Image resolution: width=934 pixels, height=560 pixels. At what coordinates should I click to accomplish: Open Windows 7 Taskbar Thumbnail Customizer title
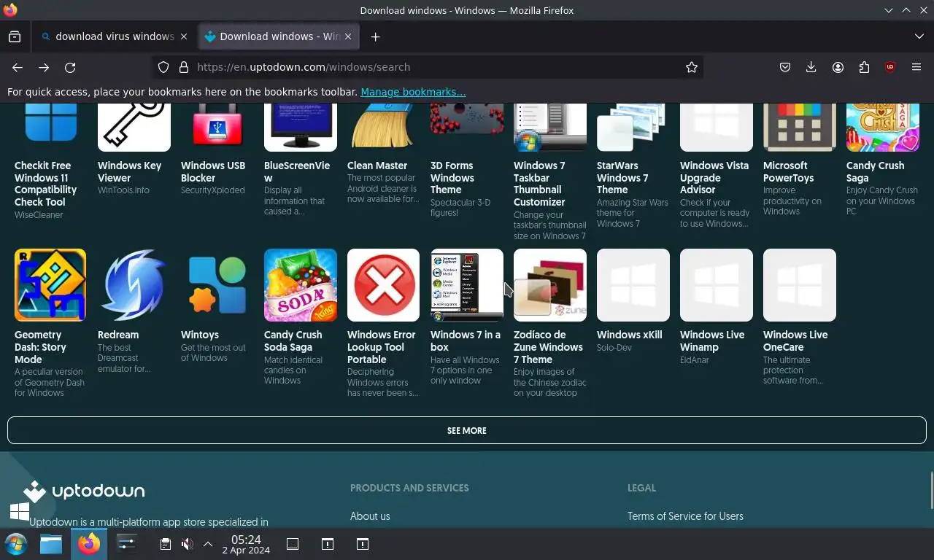[x=541, y=184]
